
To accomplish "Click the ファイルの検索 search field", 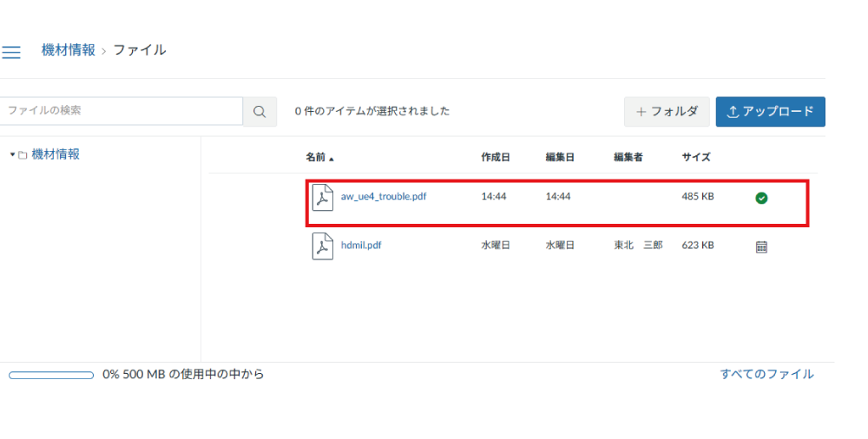I will tap(122, 111).
